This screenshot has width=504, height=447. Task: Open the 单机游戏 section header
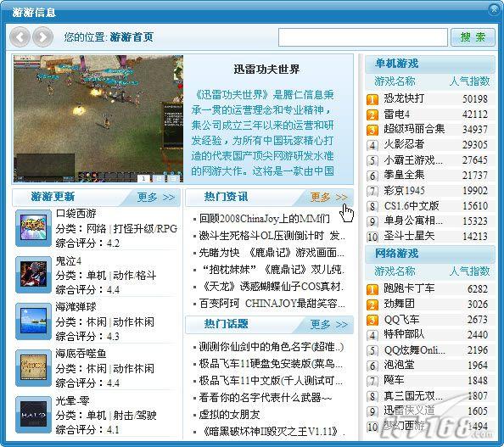click(x=429, y=64)
